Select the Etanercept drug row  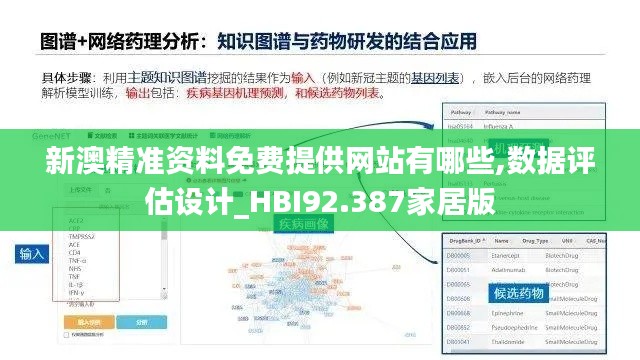(x=524, y=256)
